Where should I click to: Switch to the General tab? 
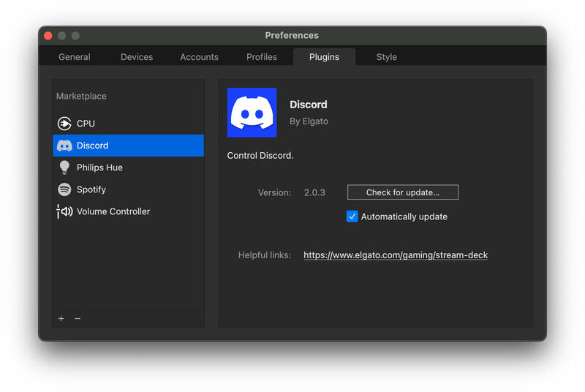point(75,57)
